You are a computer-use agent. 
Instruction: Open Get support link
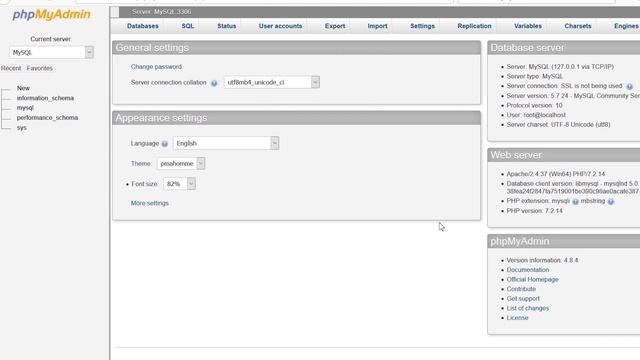point(523,299)
